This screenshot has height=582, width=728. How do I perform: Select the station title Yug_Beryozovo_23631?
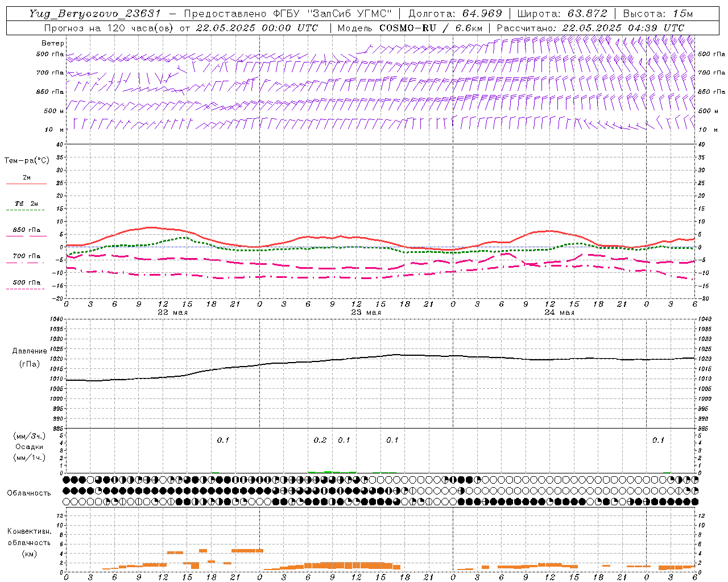click(x=95, y=14)
